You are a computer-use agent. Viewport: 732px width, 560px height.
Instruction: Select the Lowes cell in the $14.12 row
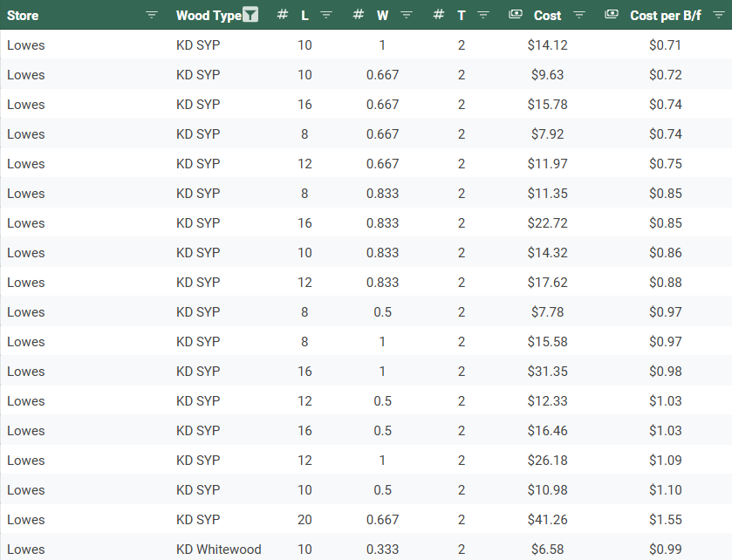pos(26,45)
